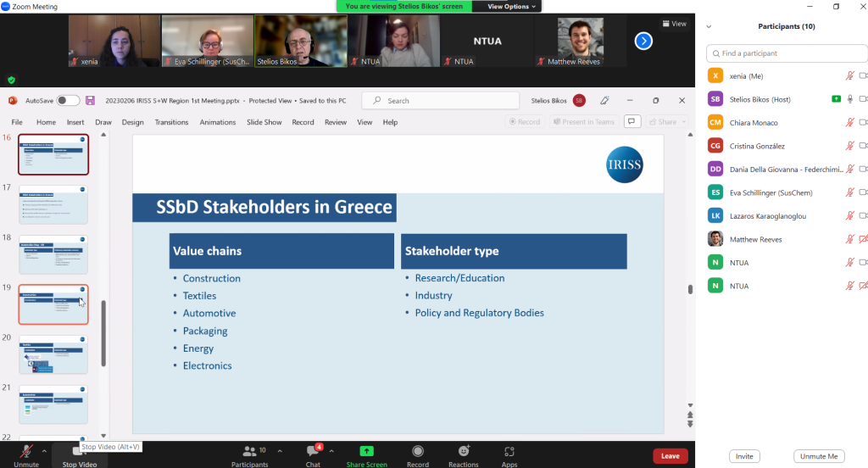Image resolution: width=868 pixels, height=468 pixels.
Task: Click next video gallery arrow
Action: click(x=643, y=41)
